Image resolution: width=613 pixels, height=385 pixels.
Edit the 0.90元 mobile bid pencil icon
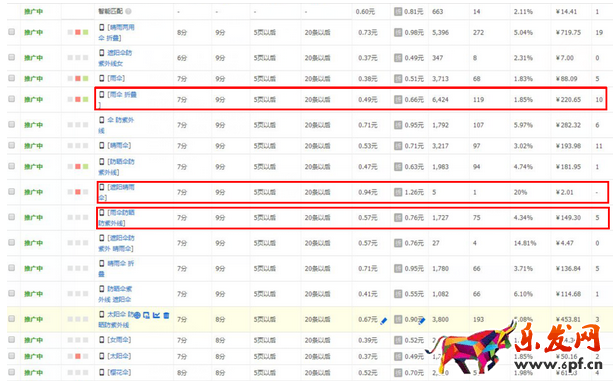pos(421,321)
